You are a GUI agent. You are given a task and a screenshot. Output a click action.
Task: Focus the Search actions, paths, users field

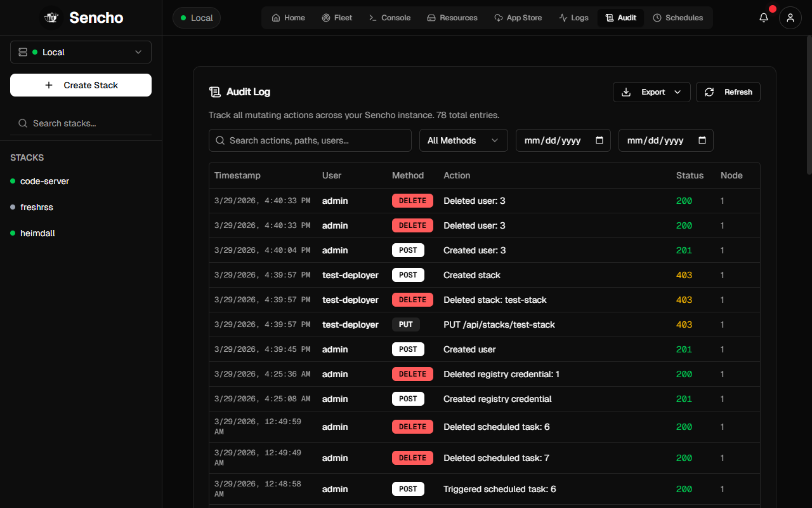[x=310, y=140]
